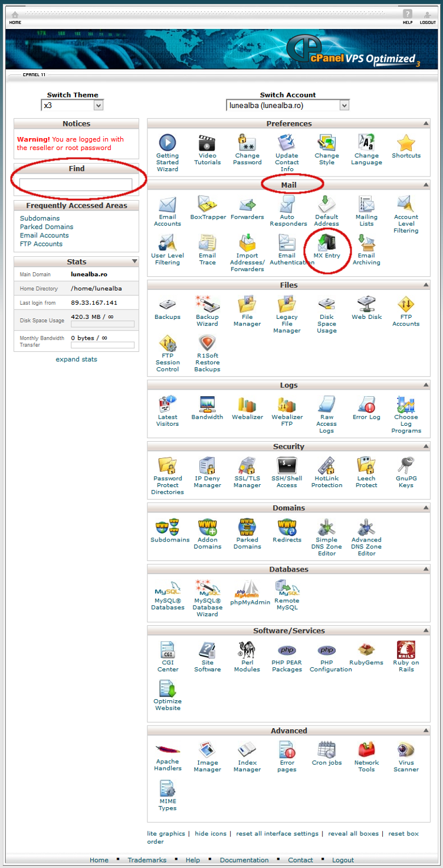Click reset all interface settings
Viewport: 443px width, 868px height.
click(x=277, y=834)
